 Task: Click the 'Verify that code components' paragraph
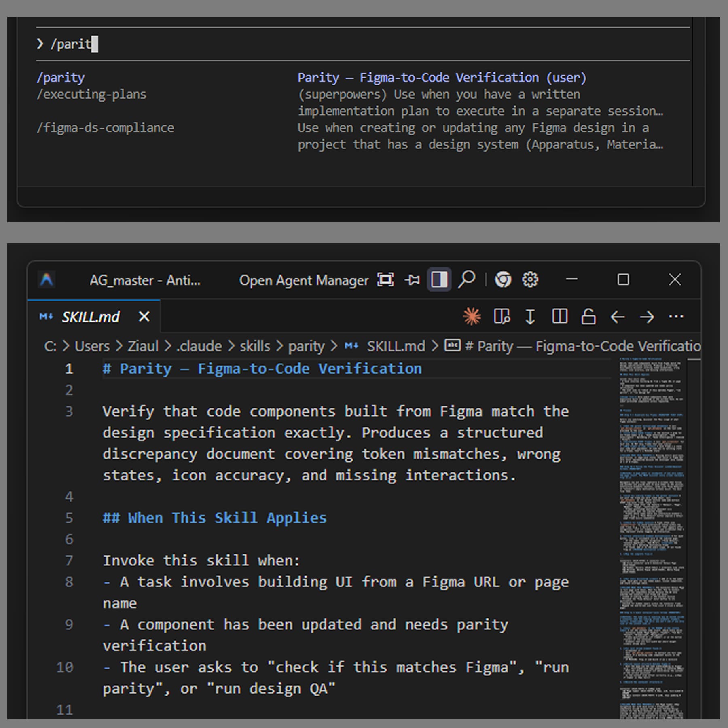click(x=336, y=443)
